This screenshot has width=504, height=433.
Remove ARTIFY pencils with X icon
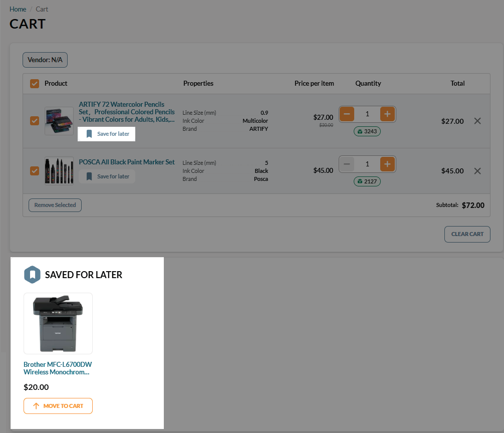(477, 121)
